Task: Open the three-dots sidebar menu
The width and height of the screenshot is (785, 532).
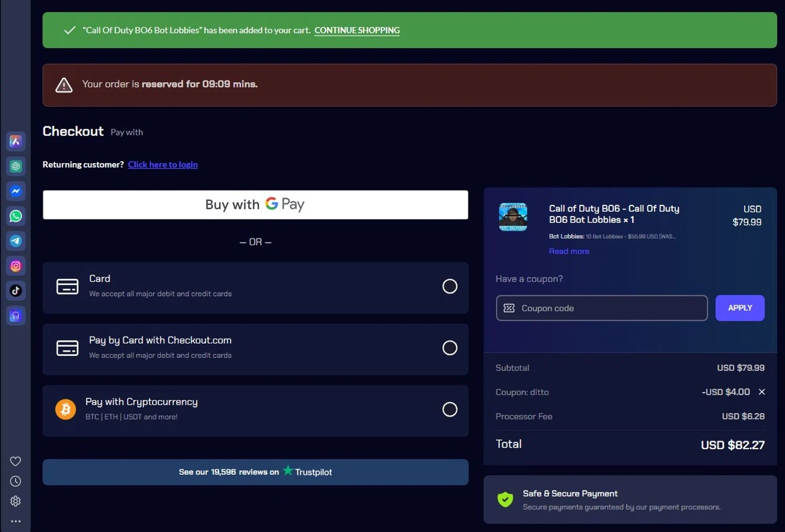Action: click(x=16, y=521)
